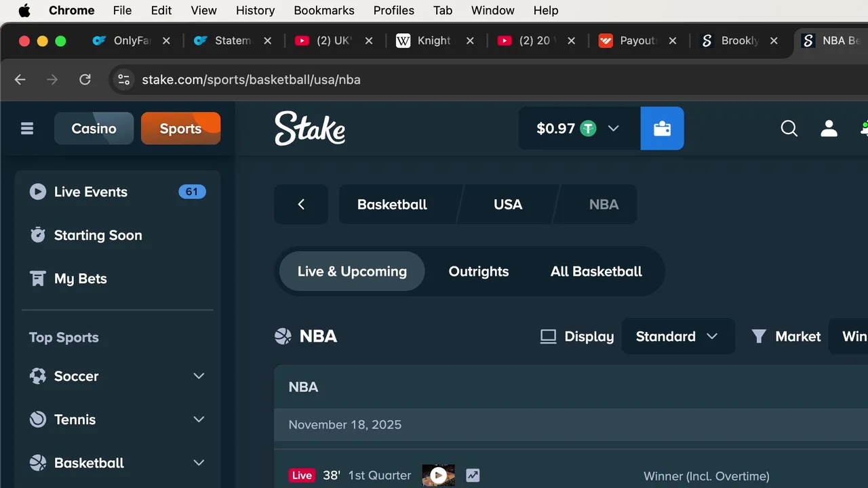Open the History menu
This screenshot has height=488, width=868.
[x=256, y=10]
